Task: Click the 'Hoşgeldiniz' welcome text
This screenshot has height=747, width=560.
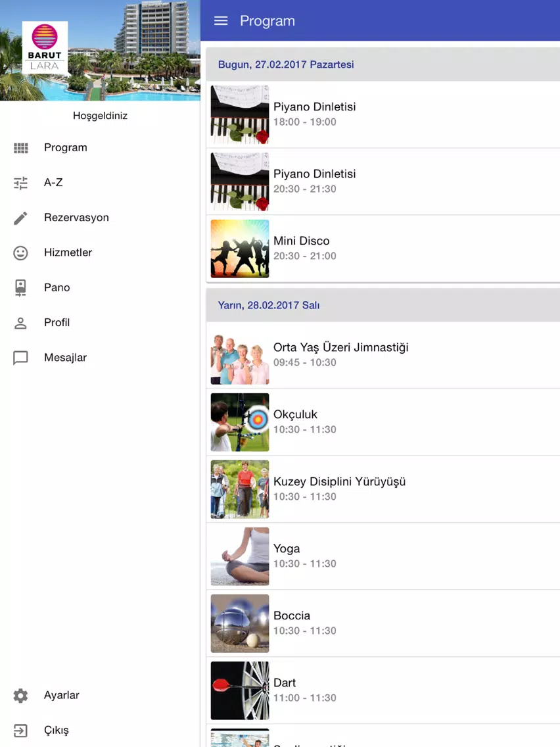Action: (x=100, y=116)
